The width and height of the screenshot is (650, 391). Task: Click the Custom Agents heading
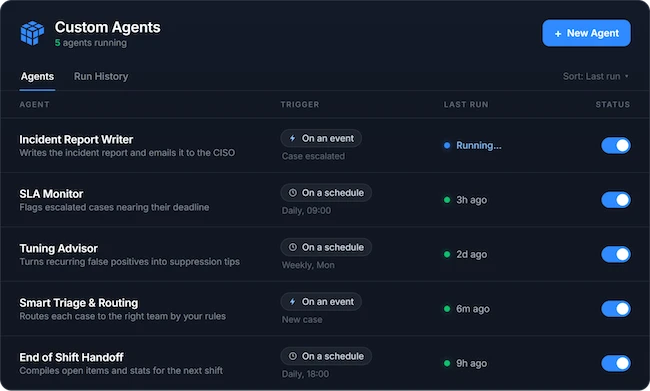pos(107,27)
